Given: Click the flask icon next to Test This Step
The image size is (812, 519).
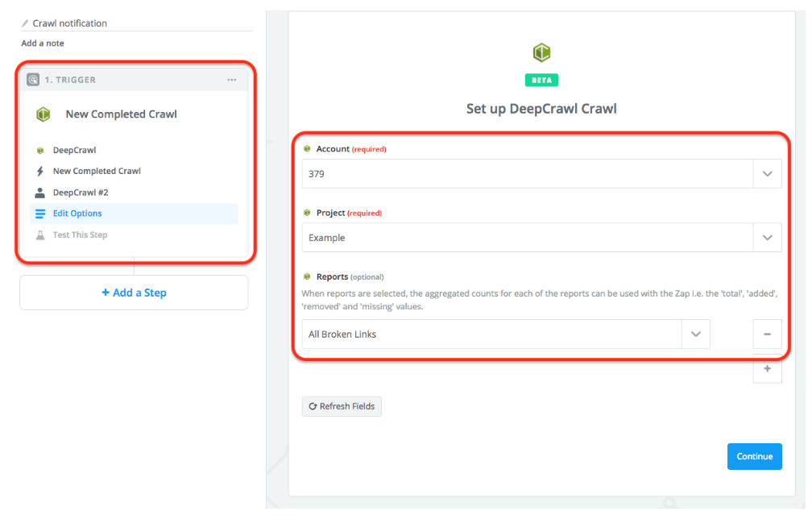Looking at the screenshot, I should point(39,235).
